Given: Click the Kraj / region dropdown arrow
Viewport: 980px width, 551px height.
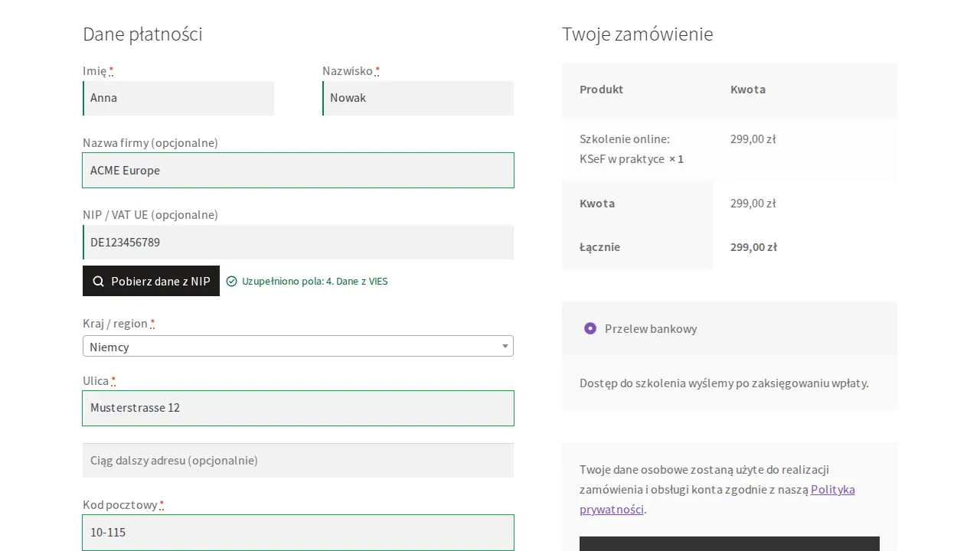Looking at the screenshot, I should click(505, 346).
